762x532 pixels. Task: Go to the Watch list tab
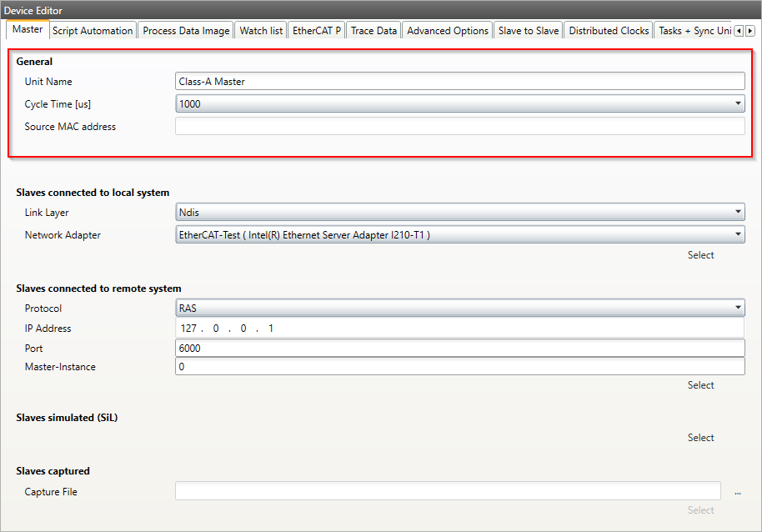tap(261, 31)
